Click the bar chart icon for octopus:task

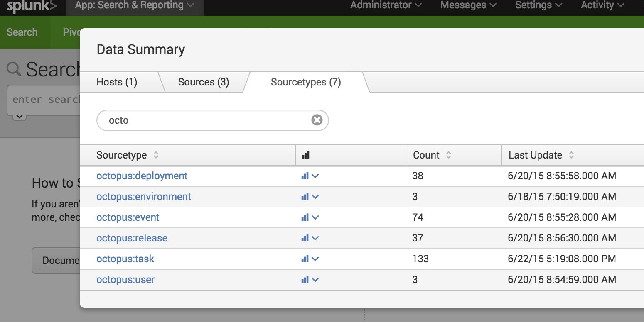tap(306, 259)
